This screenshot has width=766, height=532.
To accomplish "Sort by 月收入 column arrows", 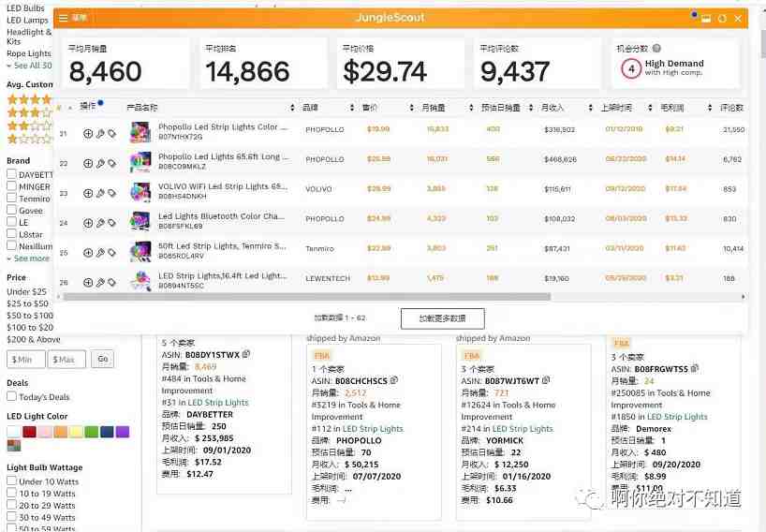I will [590, 108].
